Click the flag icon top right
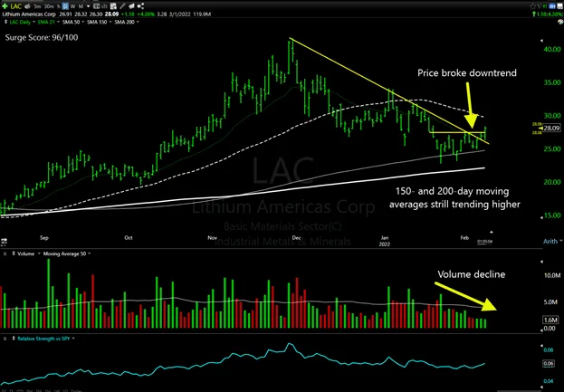Screen dimensions: 564x392 coord(540,6)
